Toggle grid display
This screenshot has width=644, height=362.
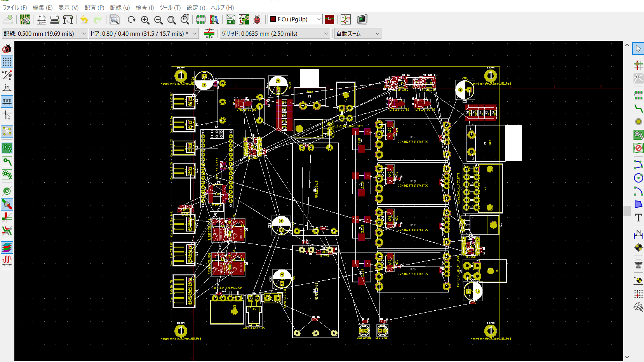tap(7, 62)
